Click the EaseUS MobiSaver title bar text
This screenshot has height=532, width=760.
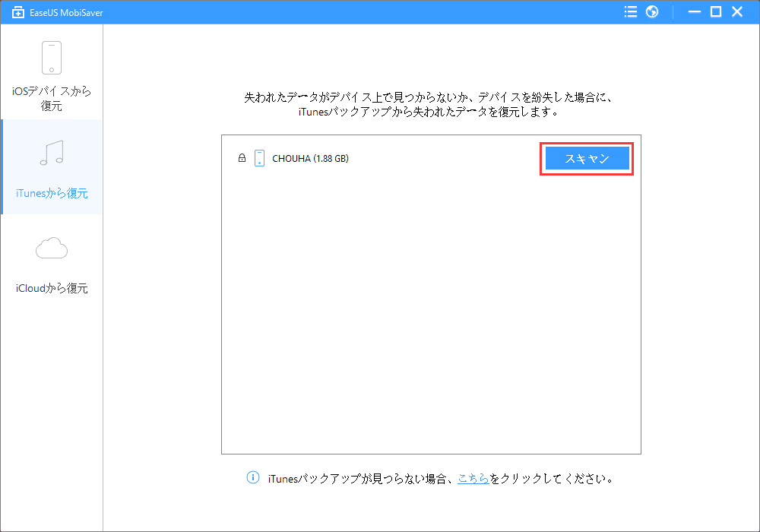click(65, 11)
